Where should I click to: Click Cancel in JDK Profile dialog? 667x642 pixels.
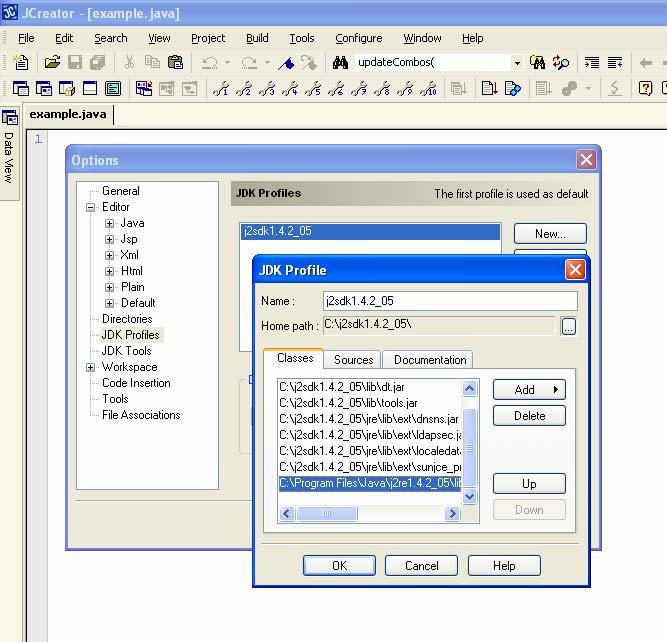(421, 565)
